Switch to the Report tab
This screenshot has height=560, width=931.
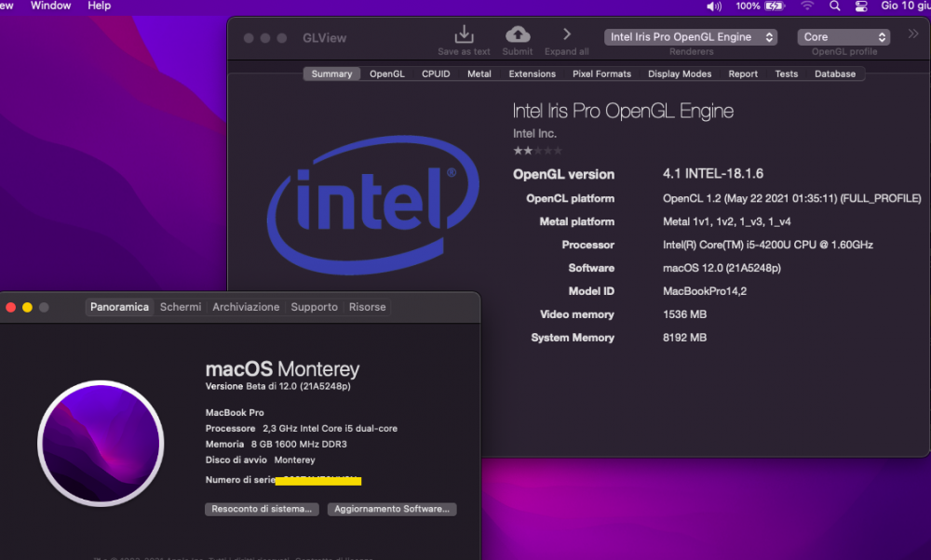[743, 73]
